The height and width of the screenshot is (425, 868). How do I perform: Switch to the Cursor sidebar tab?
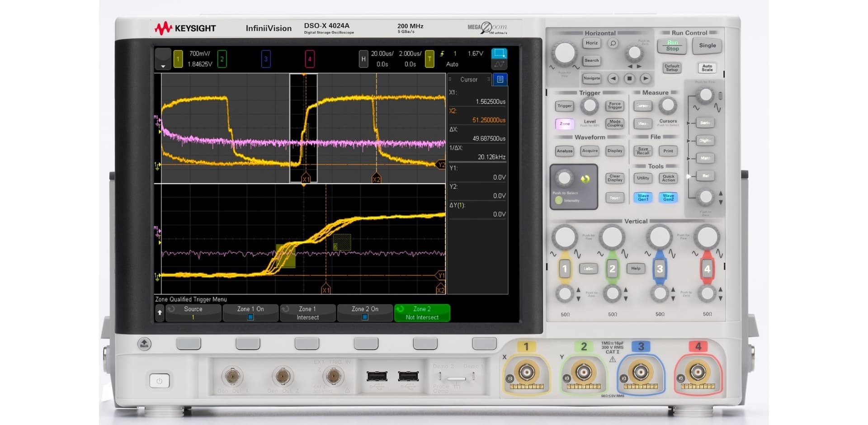[469, 79]
